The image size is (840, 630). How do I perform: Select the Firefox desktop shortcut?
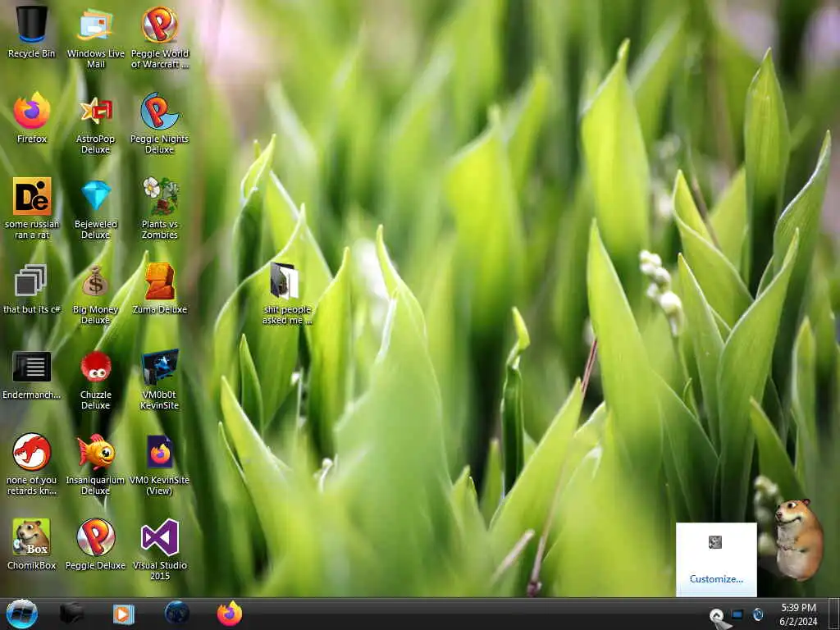[x=32, y=116]
